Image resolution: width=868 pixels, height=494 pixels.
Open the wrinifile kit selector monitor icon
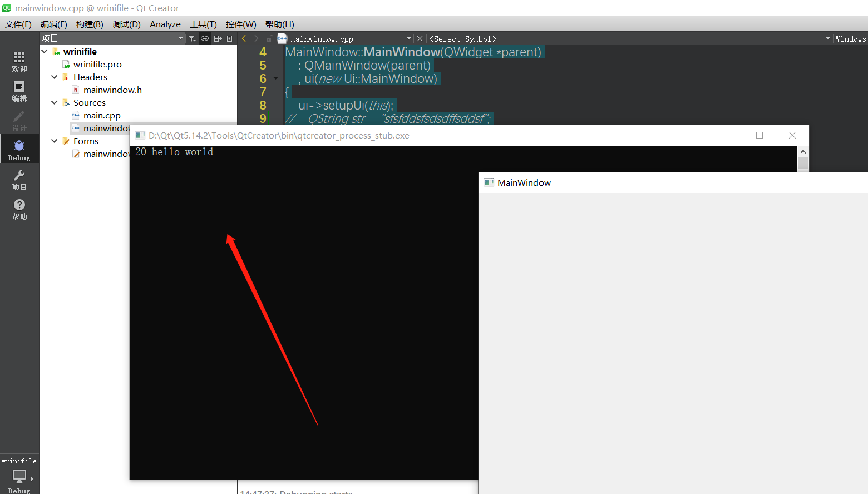point(19,476)
